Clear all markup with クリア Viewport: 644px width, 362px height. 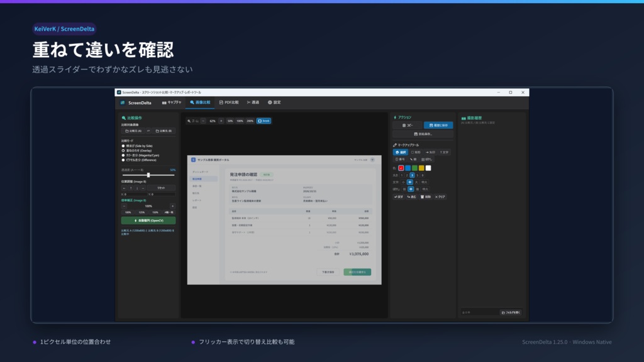(440, 197)
